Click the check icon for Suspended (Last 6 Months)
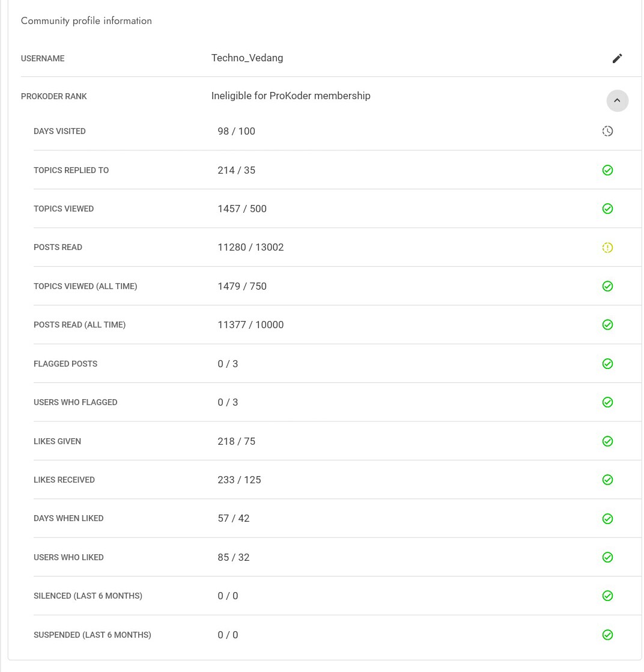This screenshot has height=672, width=644. point(607,635)
